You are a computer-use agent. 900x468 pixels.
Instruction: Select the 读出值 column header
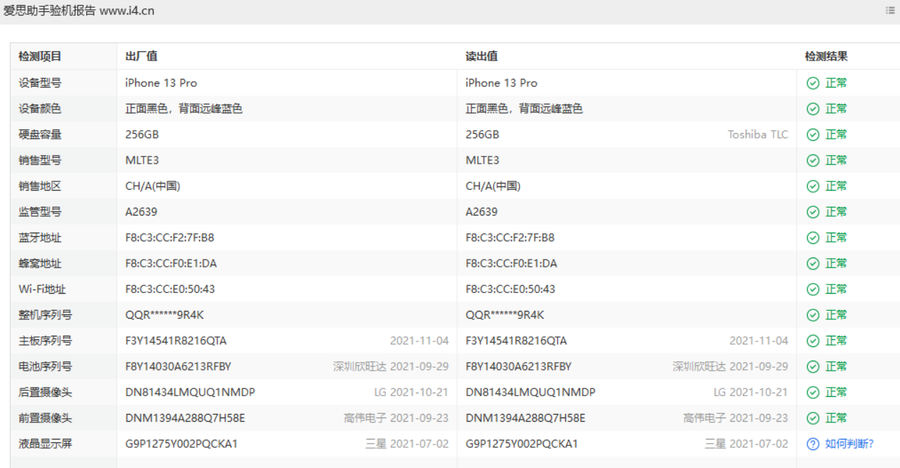pos(482,56)
